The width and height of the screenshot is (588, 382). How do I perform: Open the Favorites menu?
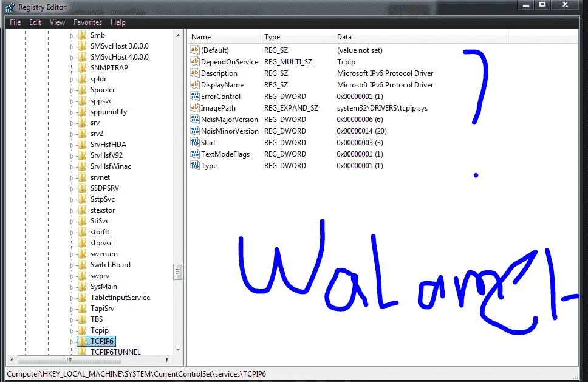87,22
